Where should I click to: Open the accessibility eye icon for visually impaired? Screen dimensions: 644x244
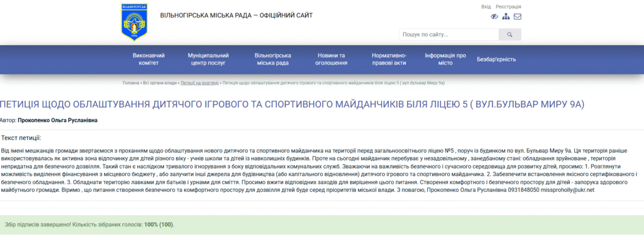tap(495, 17)
